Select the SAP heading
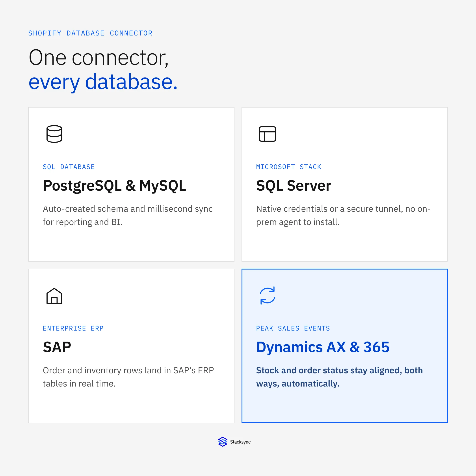Viewport: 476px width, 476px height. (x=57, y=347)
